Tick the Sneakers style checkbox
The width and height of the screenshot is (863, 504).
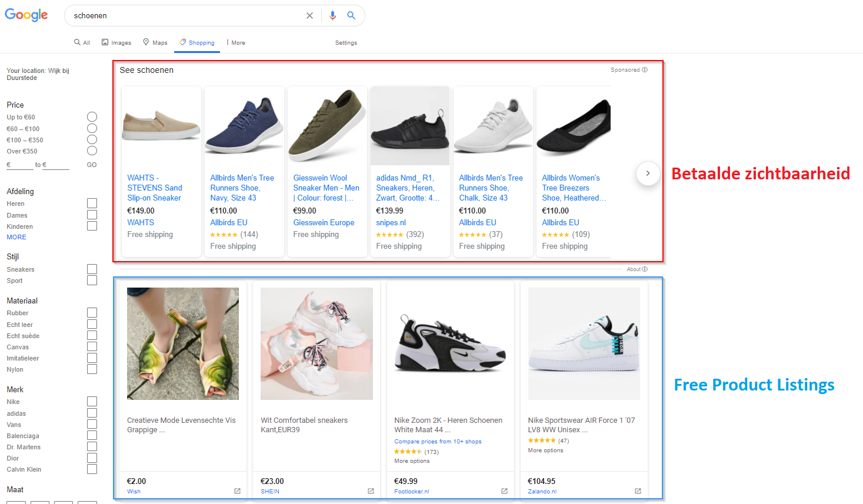click(92, 269)
